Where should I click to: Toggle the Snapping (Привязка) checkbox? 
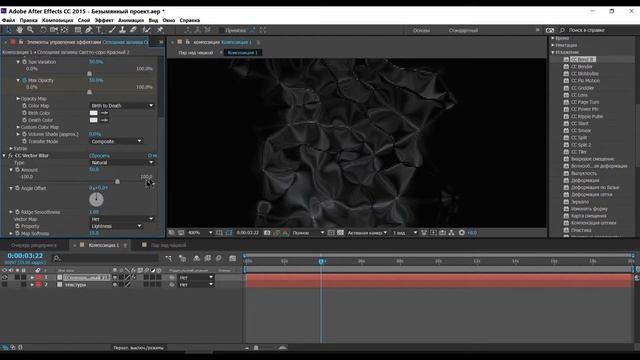[222, 30]
